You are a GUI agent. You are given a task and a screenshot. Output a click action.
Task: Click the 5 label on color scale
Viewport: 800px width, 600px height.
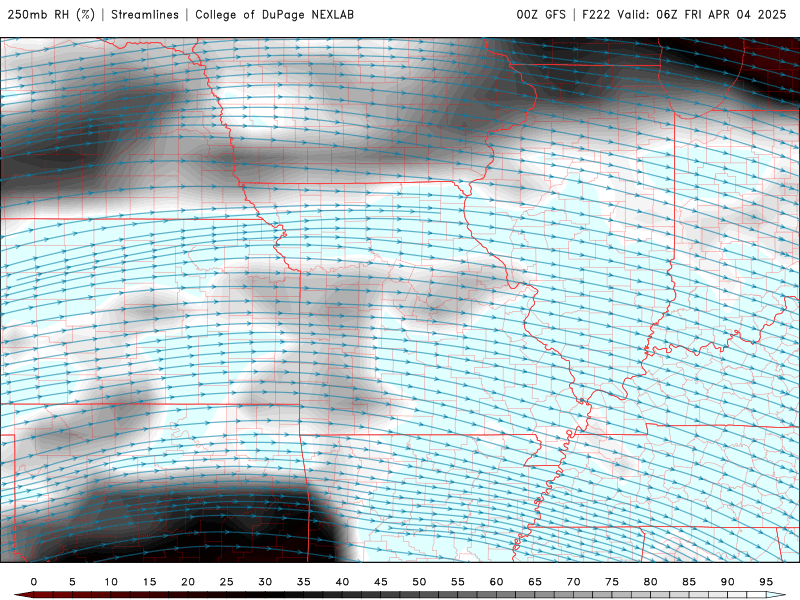72,582
